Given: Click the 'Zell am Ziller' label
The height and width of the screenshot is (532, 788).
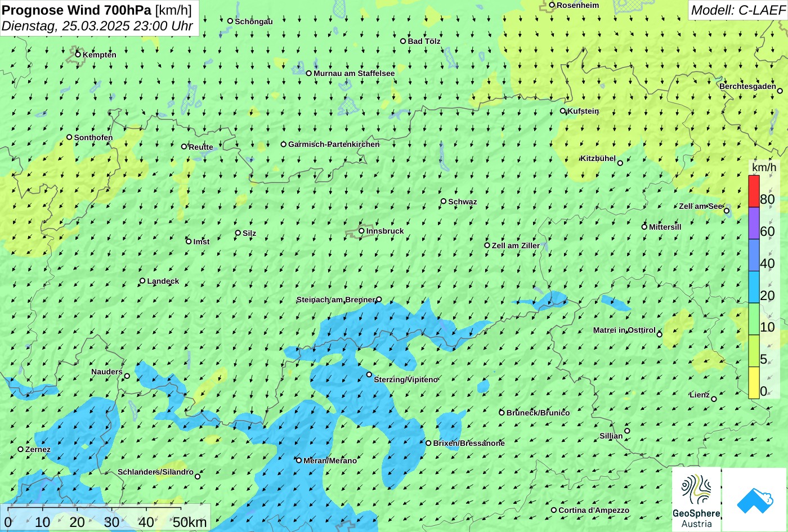Looking at the screenshot, I should [516, 245].
